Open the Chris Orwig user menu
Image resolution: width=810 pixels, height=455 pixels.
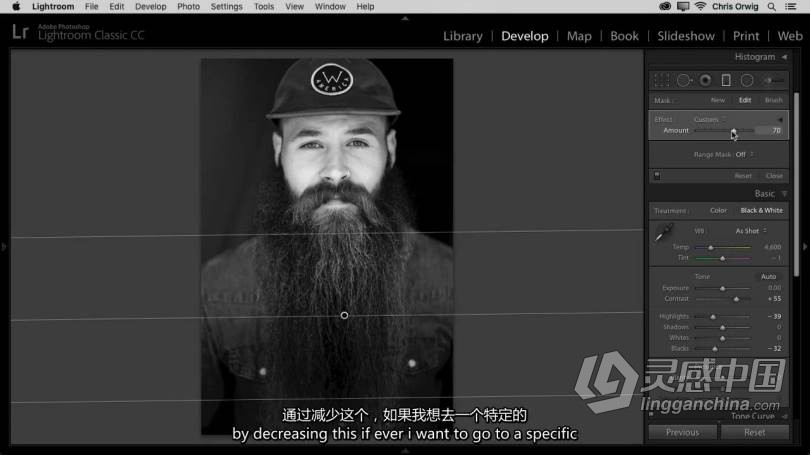[x=735, y=7]
